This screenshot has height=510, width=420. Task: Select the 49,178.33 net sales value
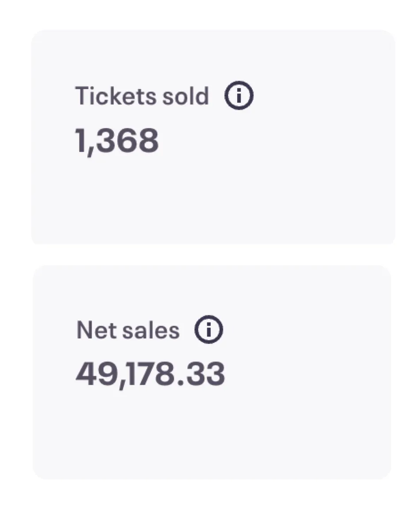pyautogui.click(x=150, y=374)
